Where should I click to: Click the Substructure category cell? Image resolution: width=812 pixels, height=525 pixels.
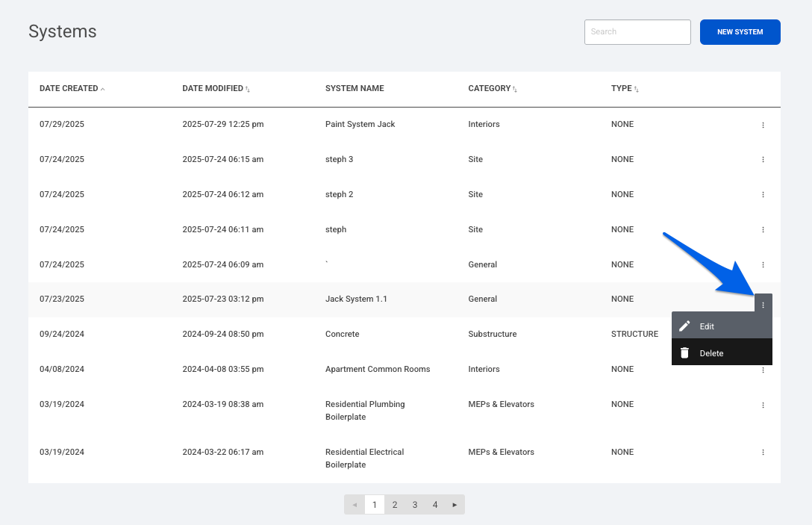493,335
